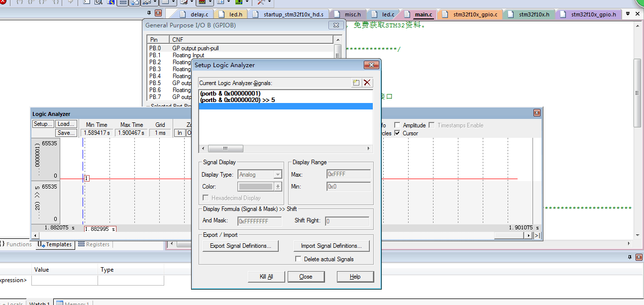Toggle the Call Stack Window icon
644x305 pixels.
(x=135, y=2)
